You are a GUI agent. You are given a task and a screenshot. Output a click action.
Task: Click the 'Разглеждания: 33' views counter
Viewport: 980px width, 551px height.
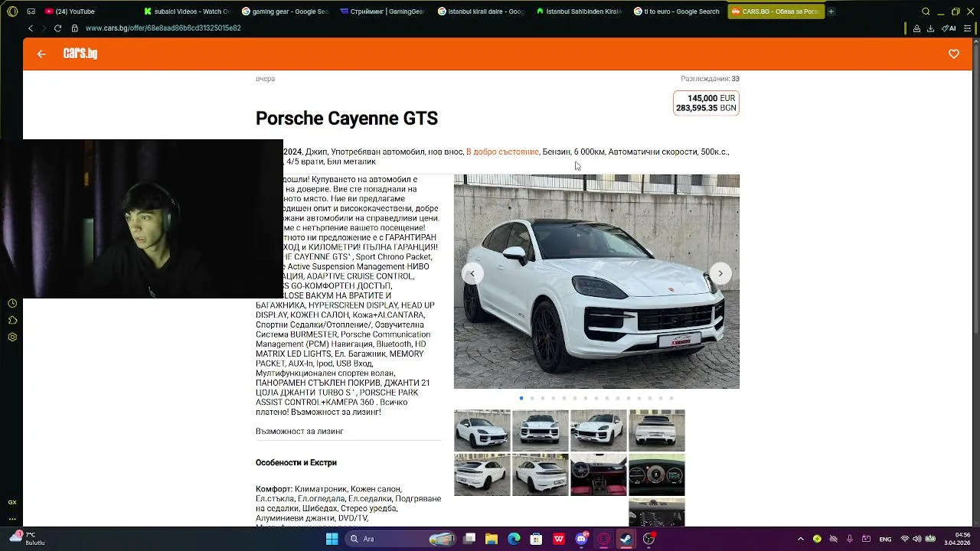click(710, 79)
